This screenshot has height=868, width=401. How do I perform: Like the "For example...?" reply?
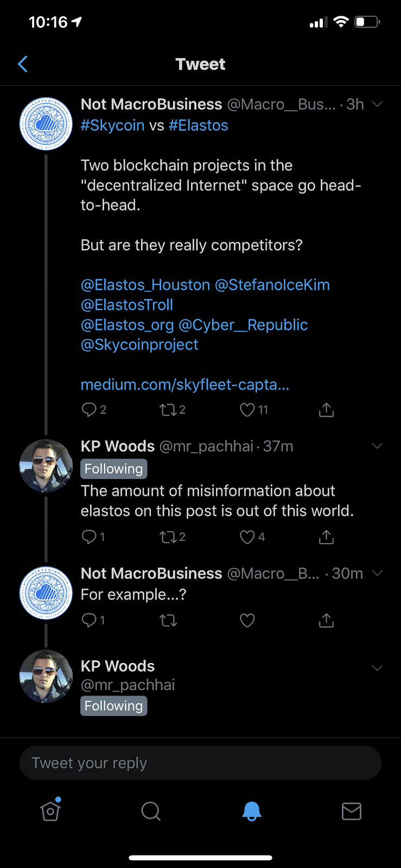(247, 620)
